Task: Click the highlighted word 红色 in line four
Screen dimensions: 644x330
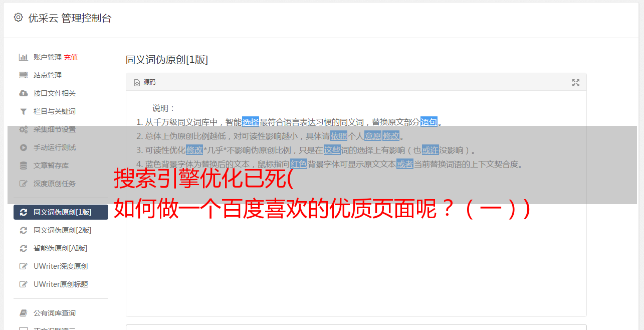Action: tap(298, 164)
